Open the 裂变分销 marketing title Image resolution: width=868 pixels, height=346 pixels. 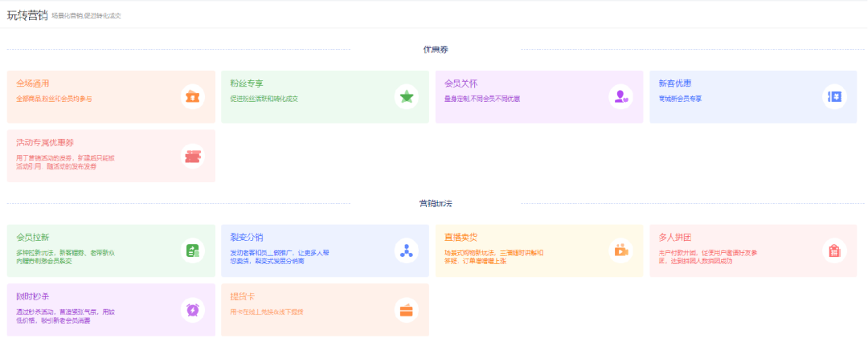[x=247, y=238]
